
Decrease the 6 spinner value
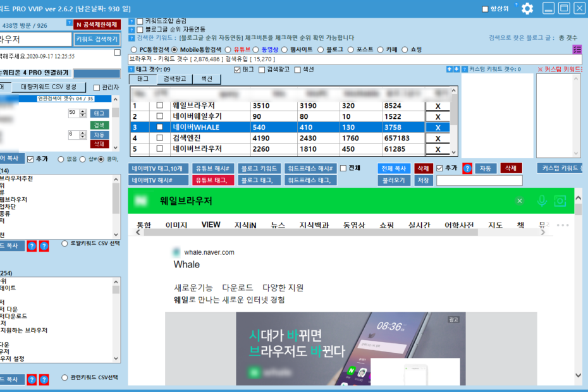click(83, 137)
